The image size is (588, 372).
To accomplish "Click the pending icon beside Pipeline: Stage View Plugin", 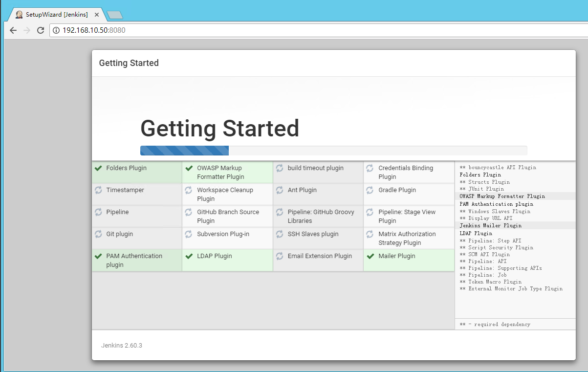I will (370, 212).
